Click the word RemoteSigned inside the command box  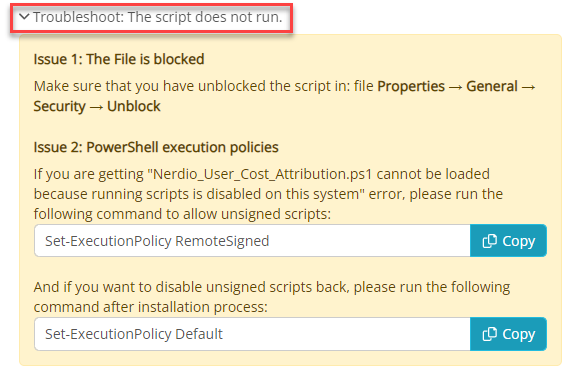(x=222, y=241)
